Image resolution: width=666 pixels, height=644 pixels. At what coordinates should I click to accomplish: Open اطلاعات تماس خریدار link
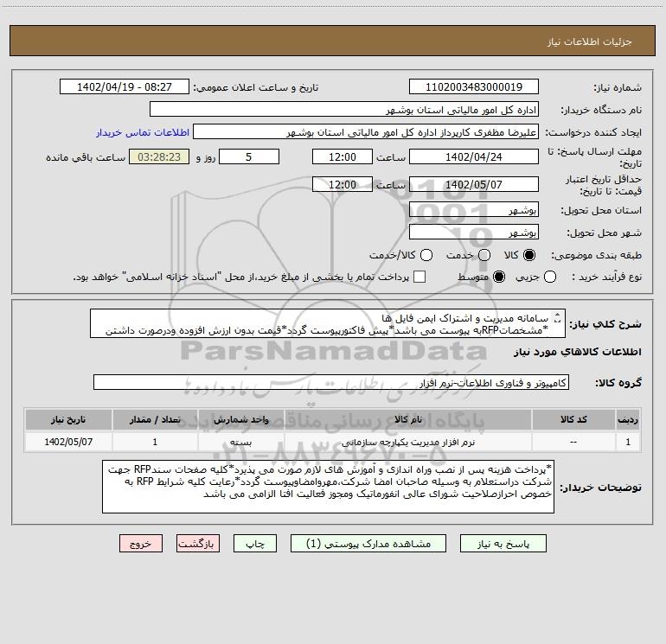tap(143, 132)
